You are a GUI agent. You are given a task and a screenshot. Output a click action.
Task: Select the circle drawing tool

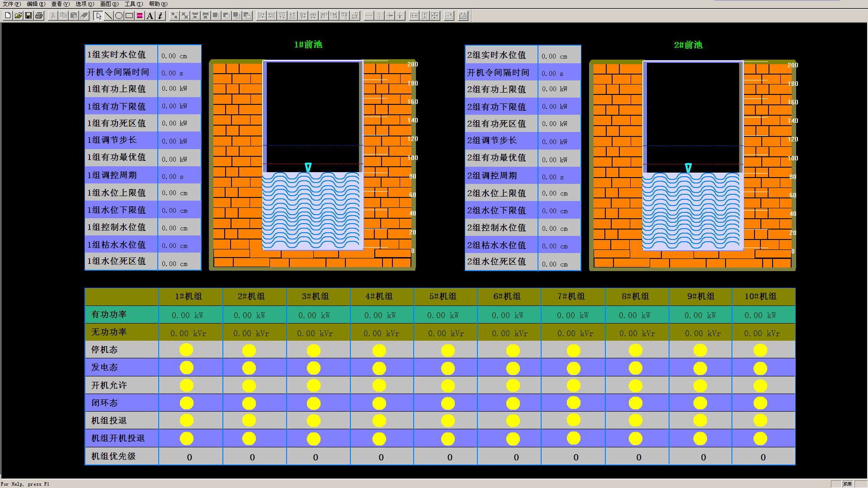(119, 16)
